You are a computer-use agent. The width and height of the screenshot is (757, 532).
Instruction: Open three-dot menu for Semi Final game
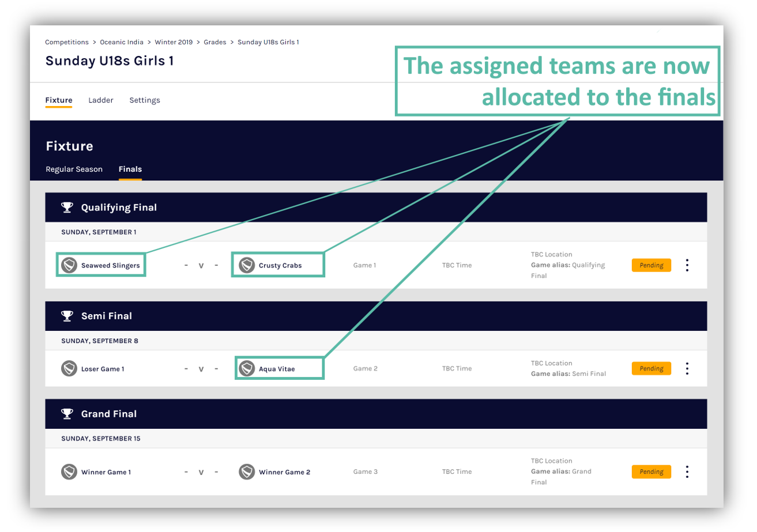click(687, 368)
